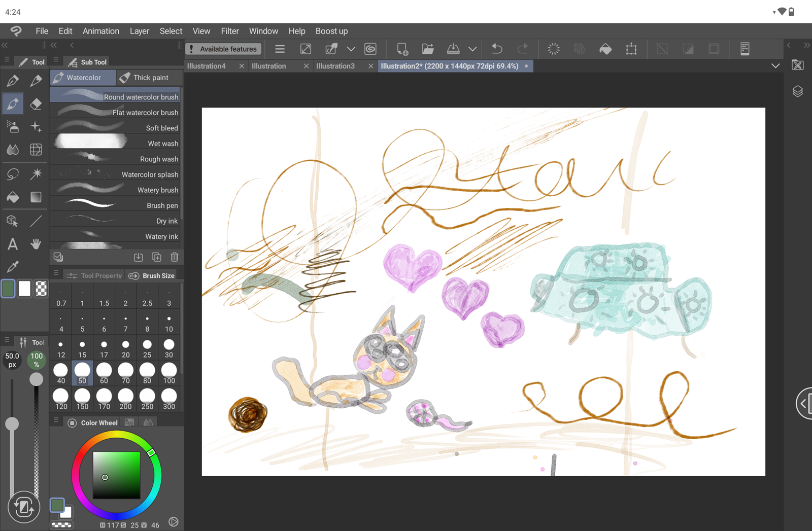812x531 pixels.
Task: Select the transparent color swatch
Action: tap(41, 289)
